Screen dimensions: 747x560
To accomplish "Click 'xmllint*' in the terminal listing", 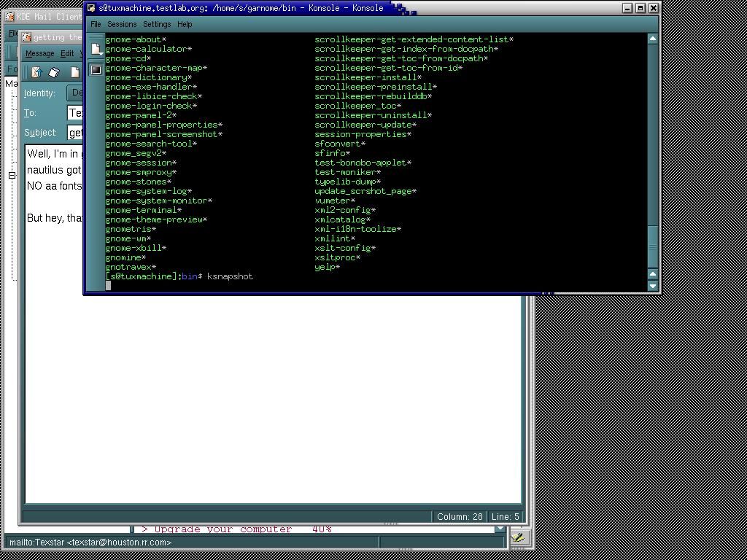I will click(335, 238).
